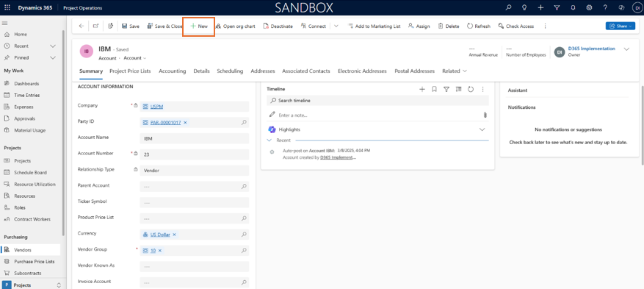Click the plus quick create icon in top bar
Viewport: 644px width, 289px height.
(541, 8)
